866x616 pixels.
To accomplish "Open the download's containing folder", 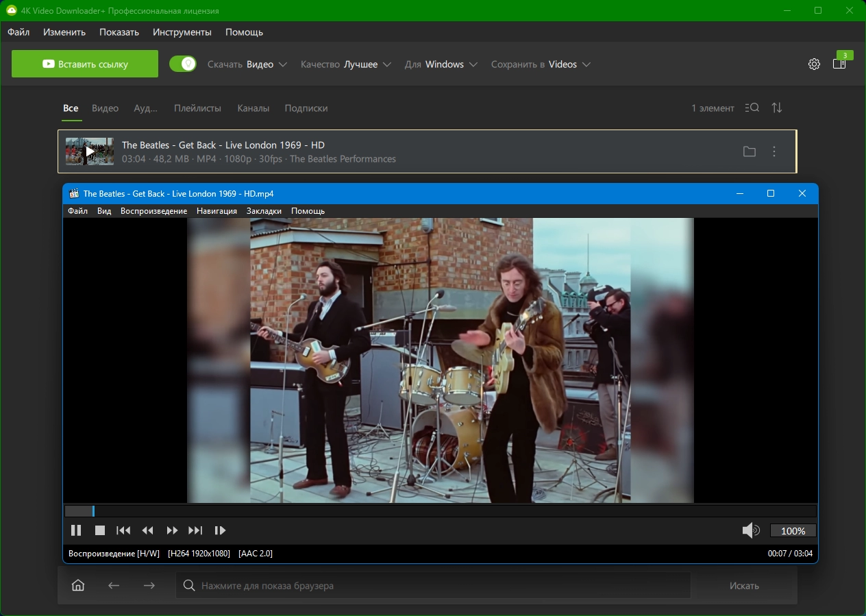I will [750, 151].
